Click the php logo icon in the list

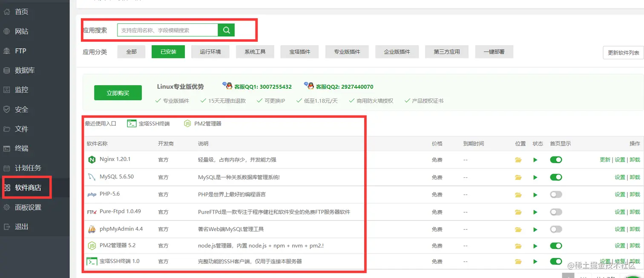92,194
